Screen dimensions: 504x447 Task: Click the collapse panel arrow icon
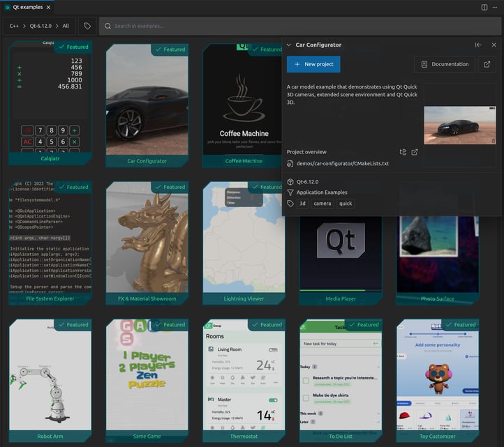(478, 45)
